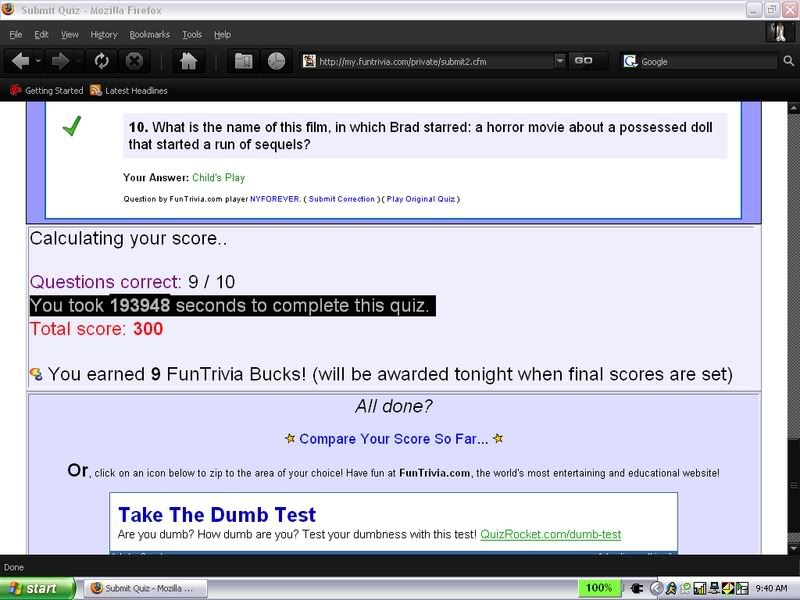Click the power plug tray icon

(637, 588)
